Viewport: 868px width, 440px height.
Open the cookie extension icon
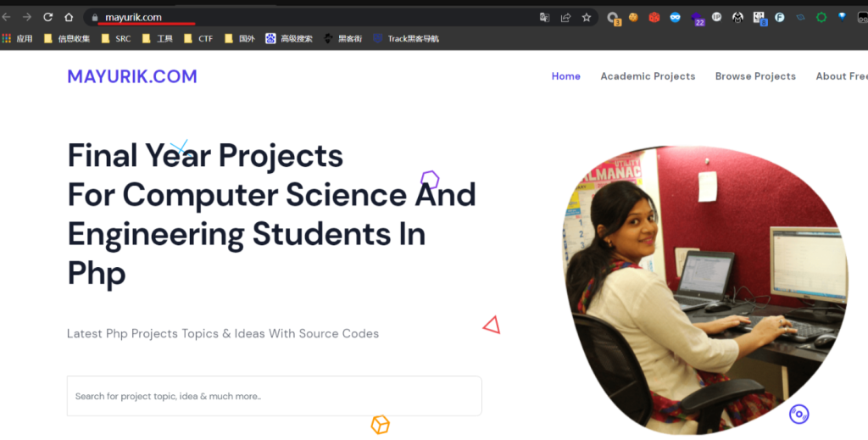point(633,17)
